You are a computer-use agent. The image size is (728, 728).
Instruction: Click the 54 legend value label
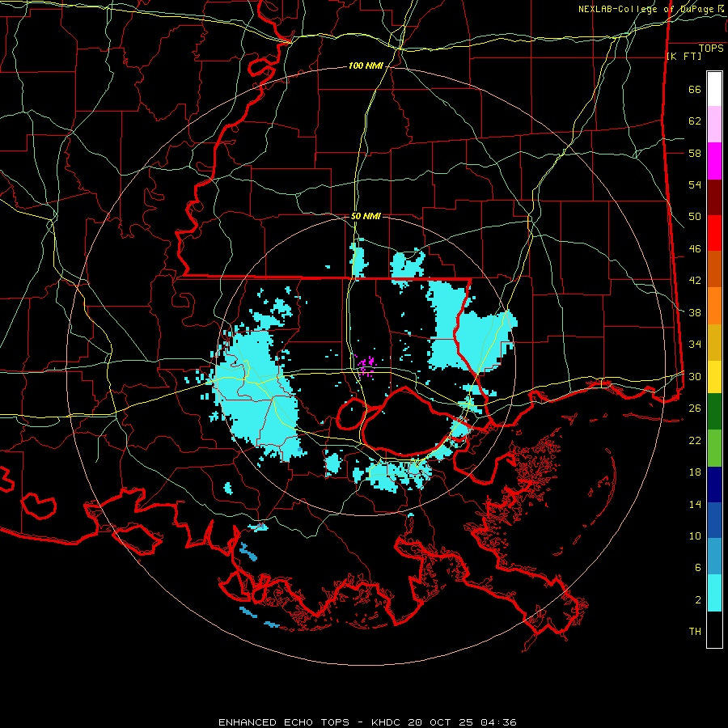(695, 184)
